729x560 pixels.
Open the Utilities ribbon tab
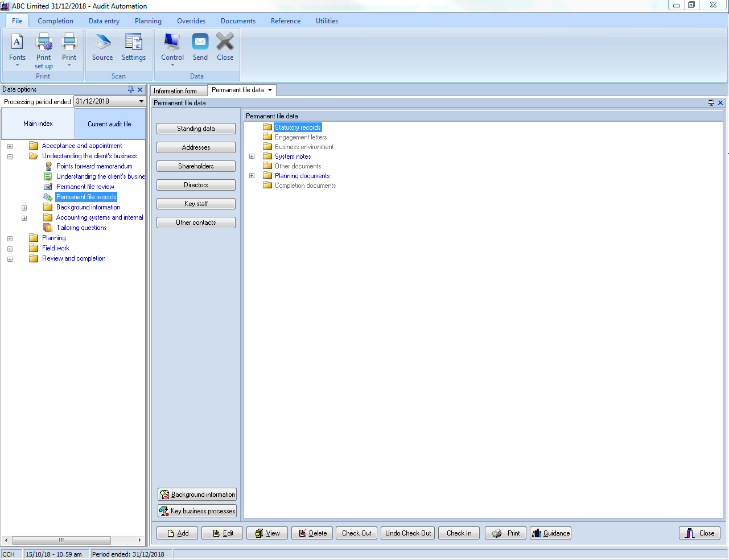point(327,21)
